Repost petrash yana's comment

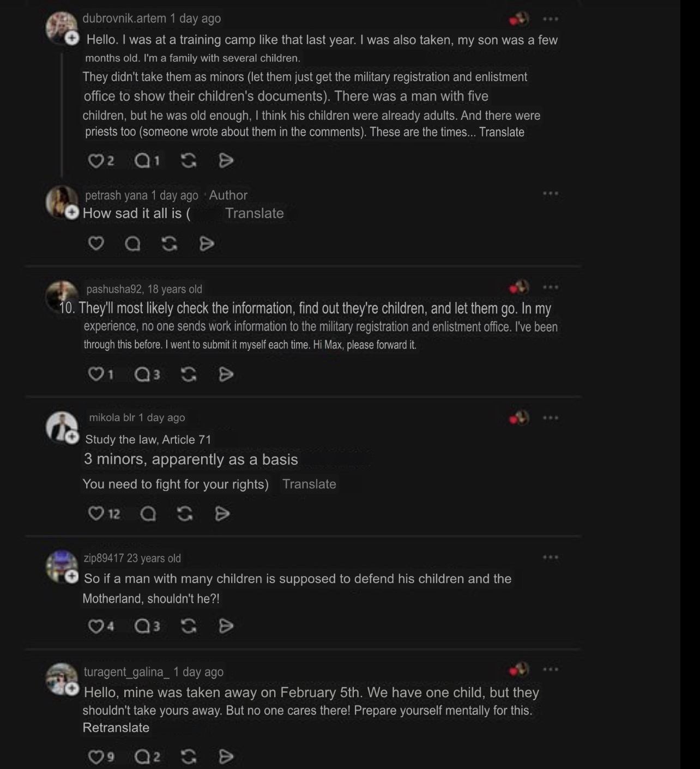point(170,244)
